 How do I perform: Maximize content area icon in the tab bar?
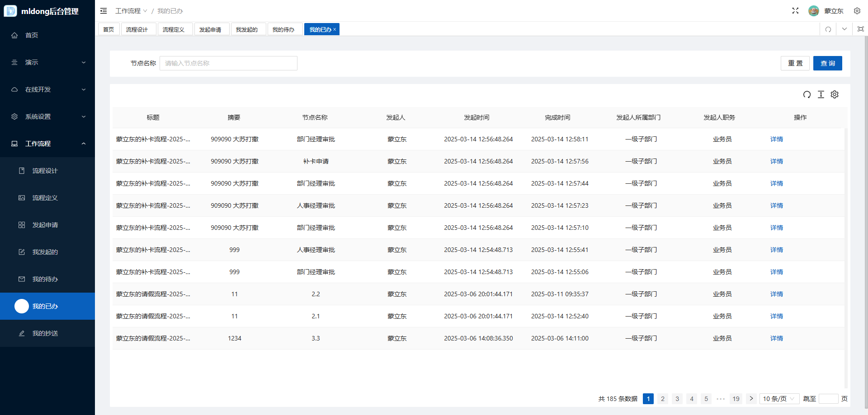coord(860,29)
